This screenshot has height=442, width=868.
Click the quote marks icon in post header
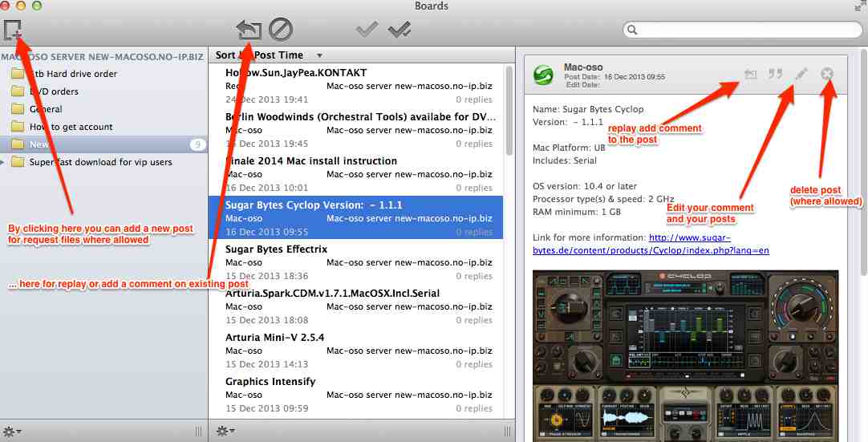[x=776, y=75]
